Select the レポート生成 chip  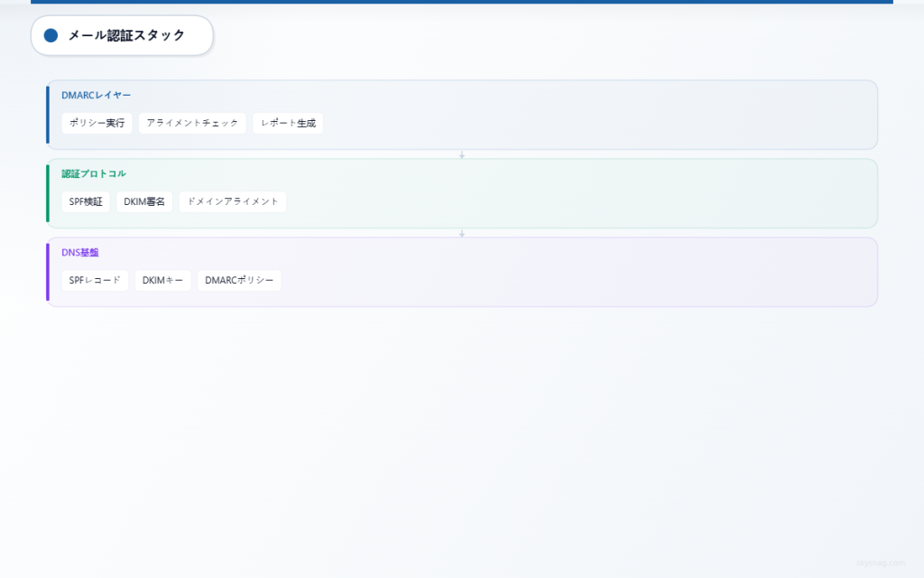[x=287, y=123]
